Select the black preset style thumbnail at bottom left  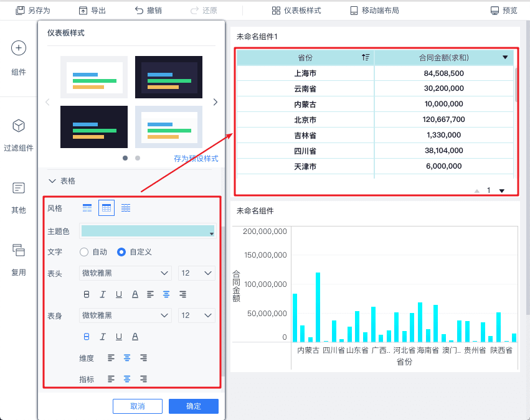(94, 127)
